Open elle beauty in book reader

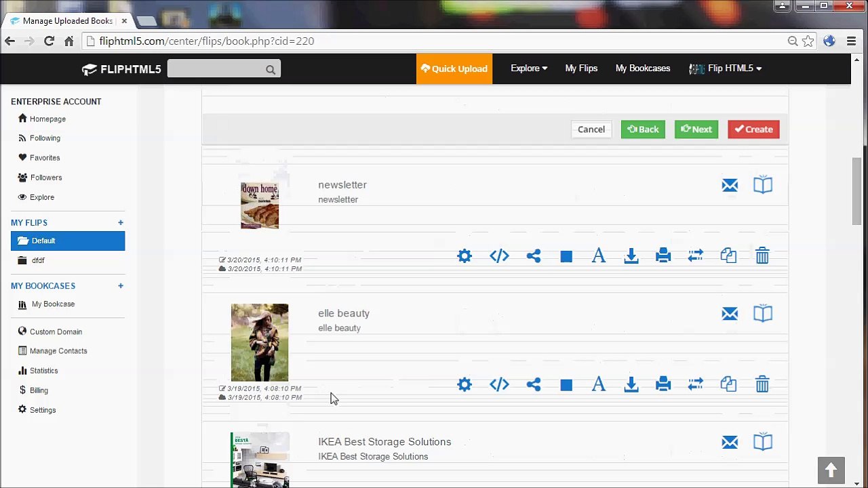click(x=763, y=314)
